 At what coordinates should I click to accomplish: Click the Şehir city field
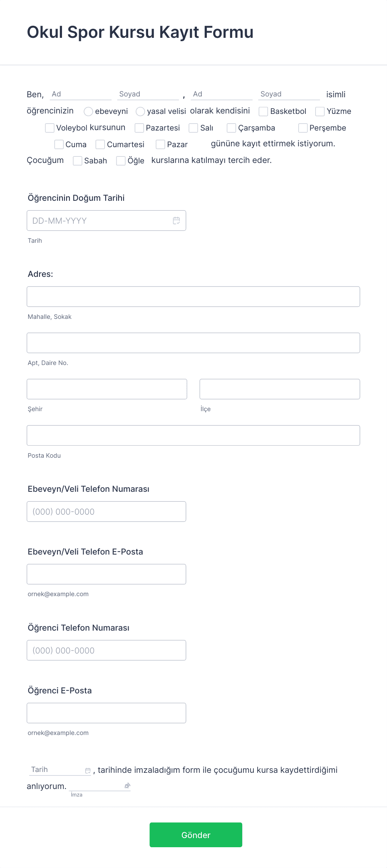[x=107, y=389]
